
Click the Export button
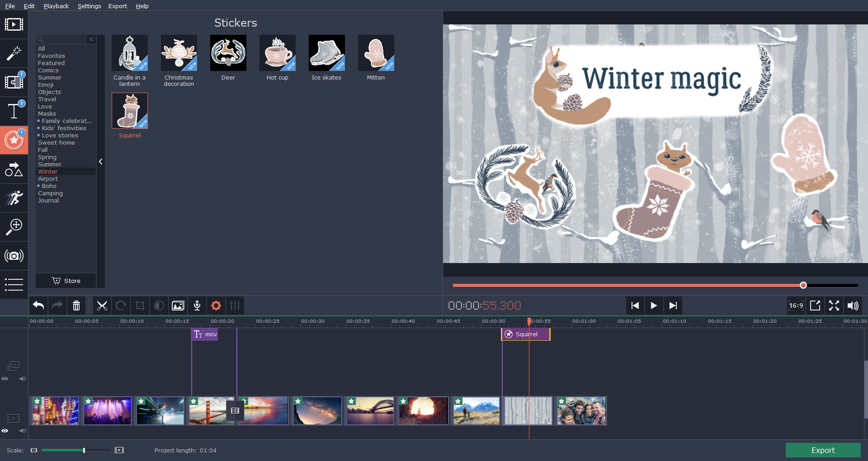tap(822, 450)
